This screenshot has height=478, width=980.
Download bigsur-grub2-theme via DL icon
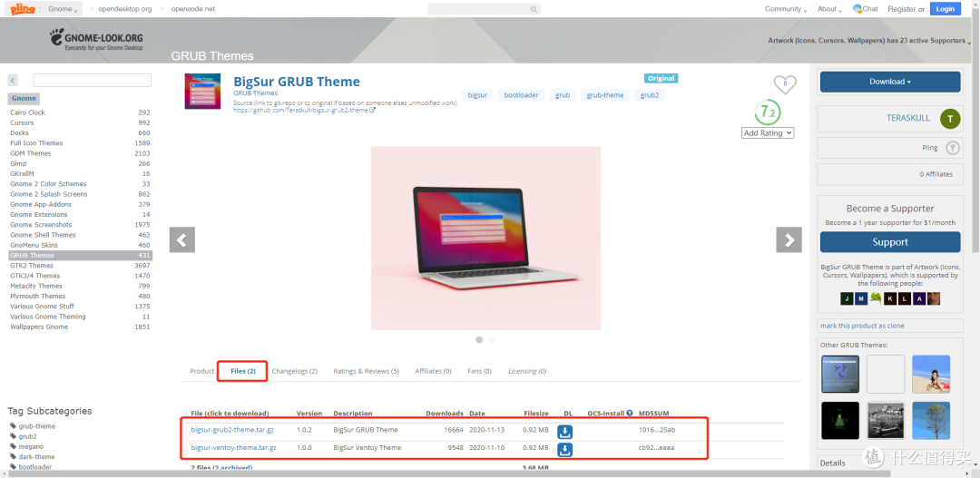pos(564,431)
